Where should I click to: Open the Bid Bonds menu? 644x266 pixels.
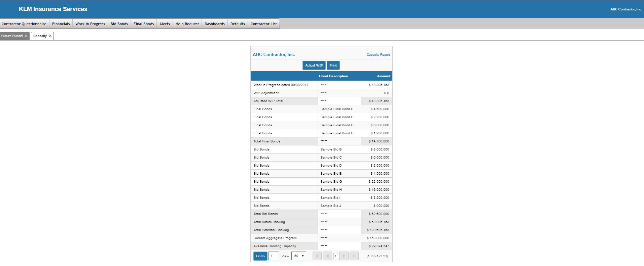coord(119,24)
